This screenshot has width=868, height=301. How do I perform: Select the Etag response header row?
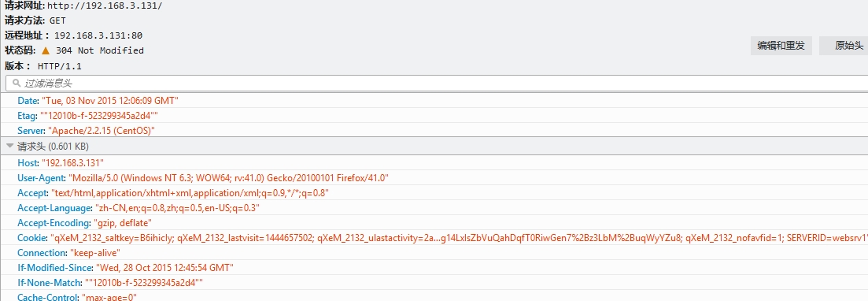click(x=434, y=116)
